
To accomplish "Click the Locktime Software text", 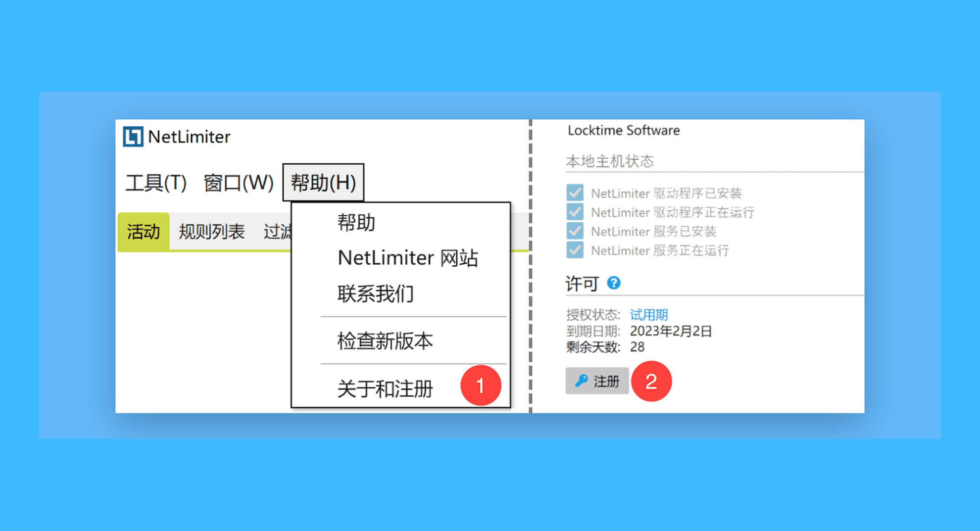I will point(624,130).
